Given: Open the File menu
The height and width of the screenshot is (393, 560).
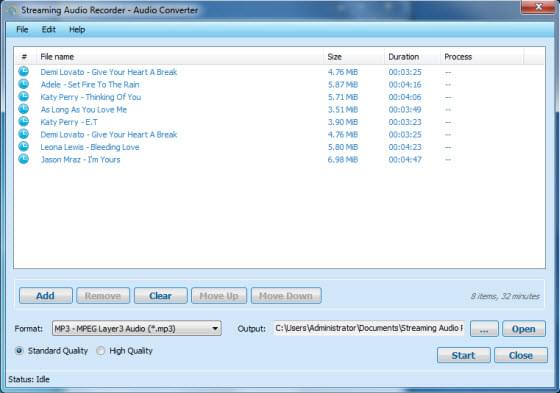Looking at the screenshot, I should tap(22, 29).
